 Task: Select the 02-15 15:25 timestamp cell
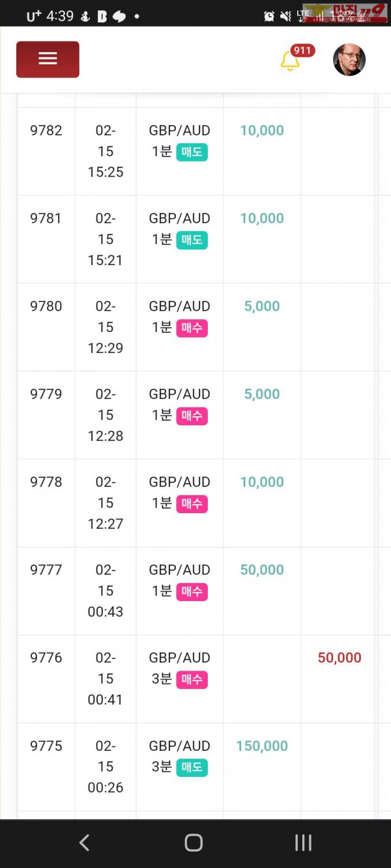point(106,151)
